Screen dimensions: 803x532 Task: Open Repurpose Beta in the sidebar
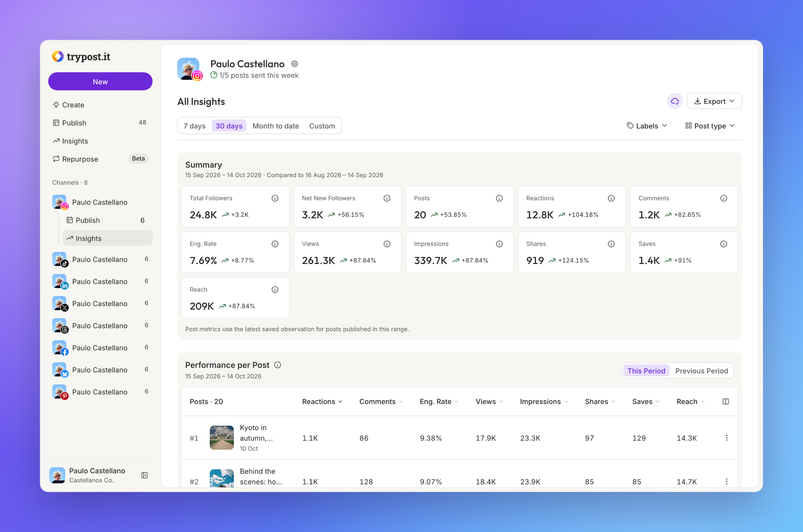101,159
